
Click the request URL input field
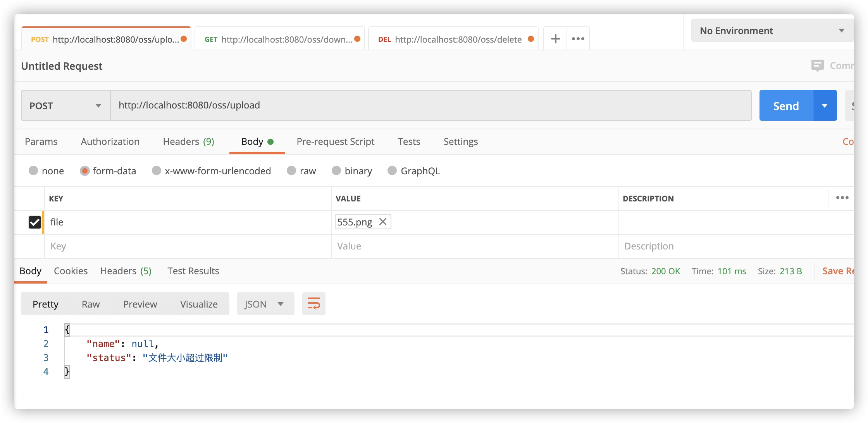pyautogui.click(x=430, y=105)
